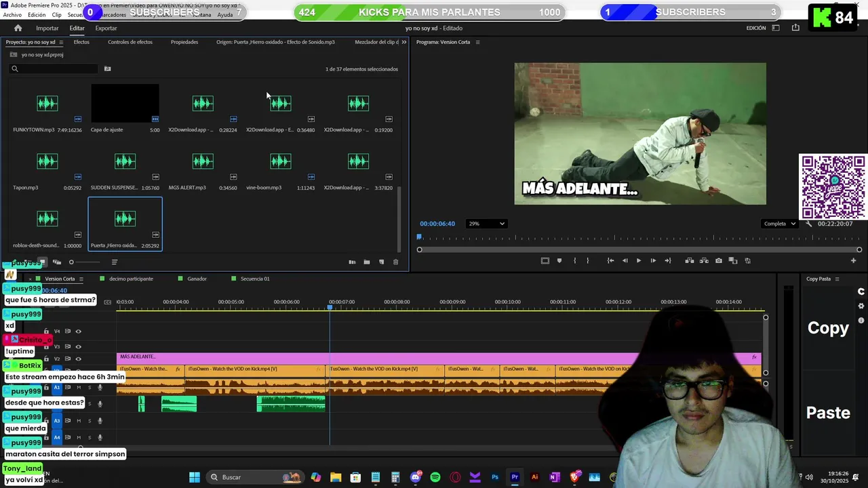Open the Completa playback resolution dropdown

779,224
